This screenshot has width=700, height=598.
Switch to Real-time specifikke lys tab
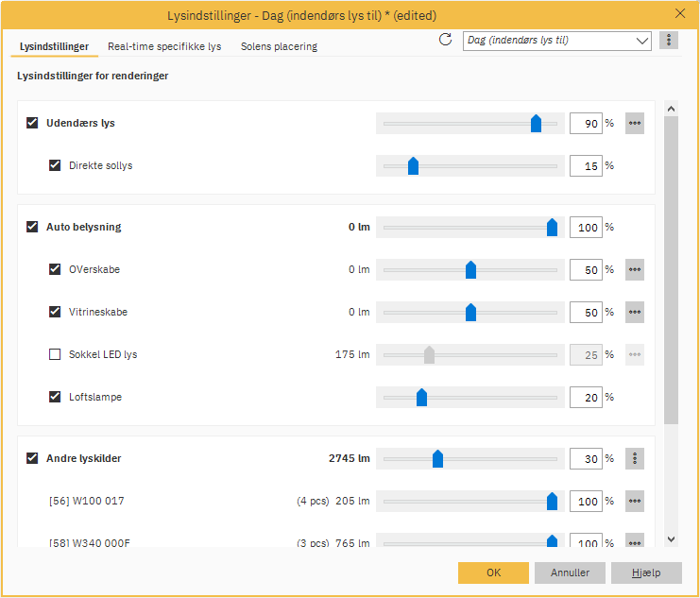164,46
